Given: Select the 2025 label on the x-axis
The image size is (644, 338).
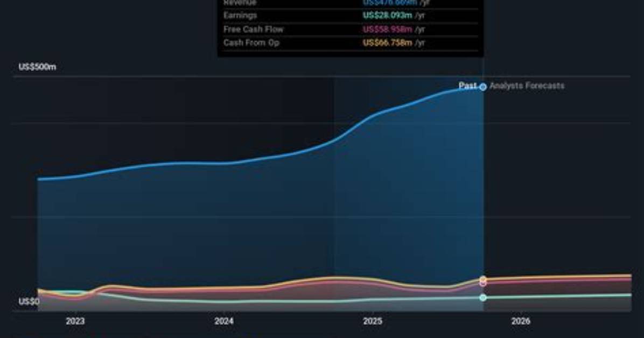Looking at the screenshot, I should click(x=373, y=321).
